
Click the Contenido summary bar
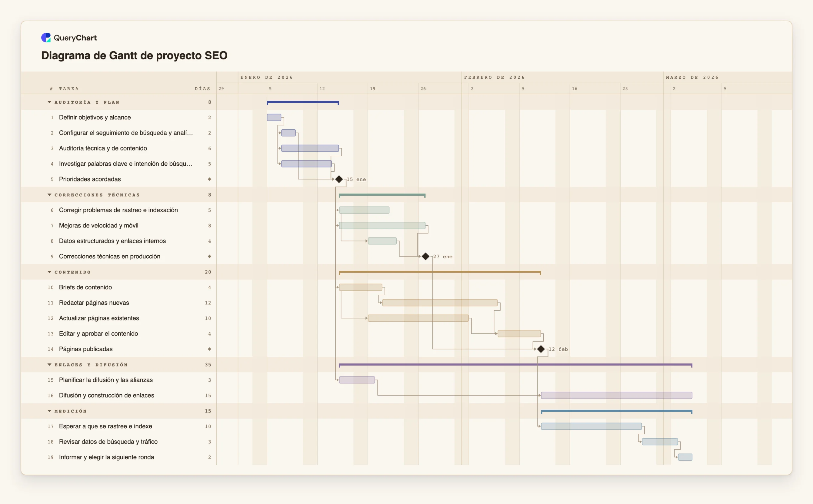click(440, 273)
